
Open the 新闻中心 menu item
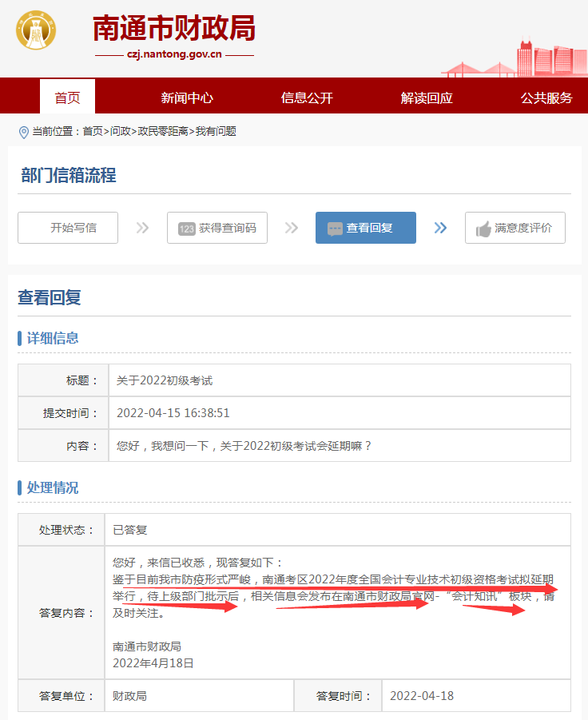pos(187,97)
